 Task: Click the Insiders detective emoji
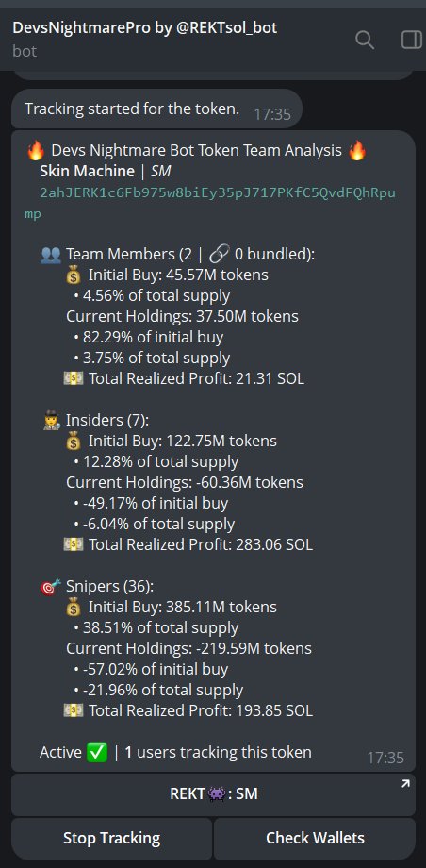click(51, 421)
